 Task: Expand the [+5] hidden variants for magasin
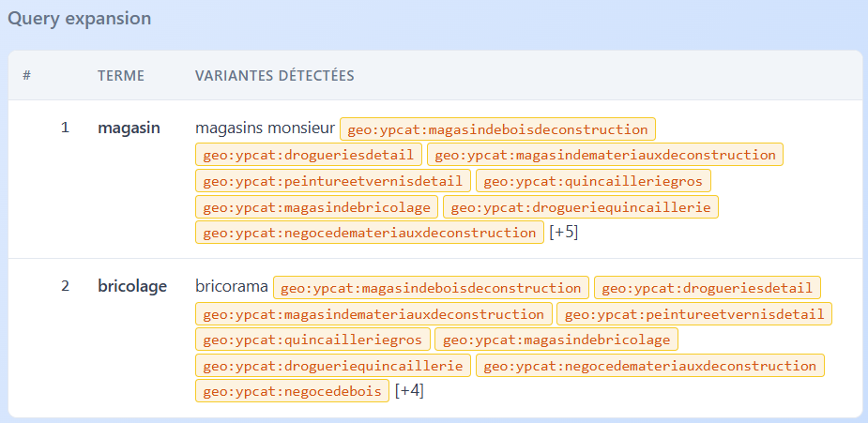[x=563, y=233]
